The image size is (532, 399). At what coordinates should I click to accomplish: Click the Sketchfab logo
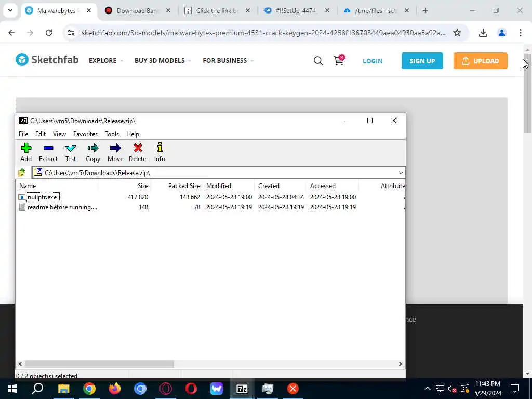click(47, 60)
